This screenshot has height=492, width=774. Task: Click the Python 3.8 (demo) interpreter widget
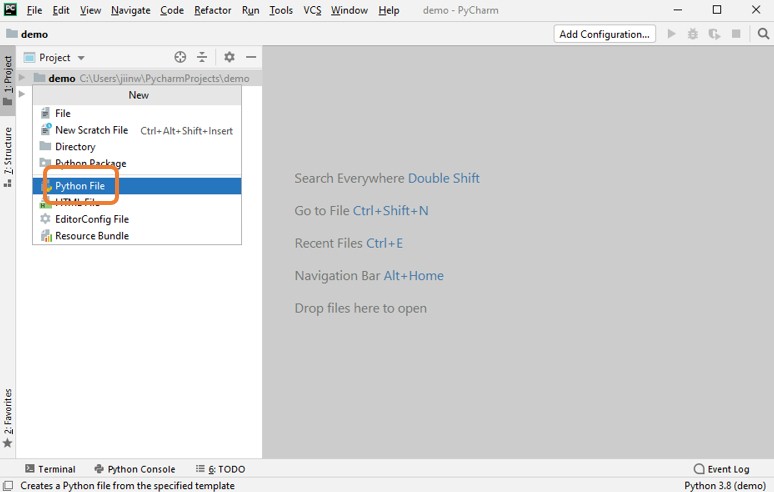point(724,486)
